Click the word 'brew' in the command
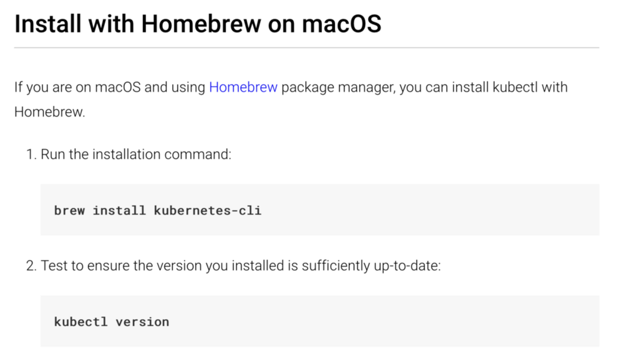617x364 pixels. click(69, 210)
